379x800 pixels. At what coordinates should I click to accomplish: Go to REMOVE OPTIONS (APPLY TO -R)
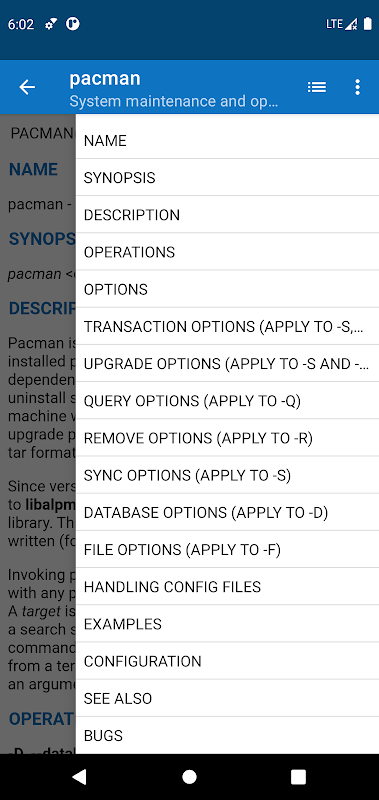tap(228, 438)
